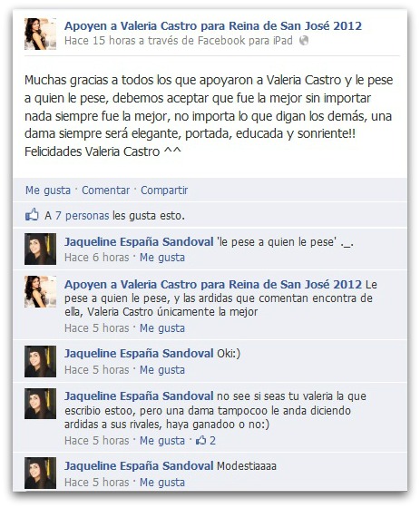Click page avatar beside 'Le pese a quien' reply

(x=40, y=291)
